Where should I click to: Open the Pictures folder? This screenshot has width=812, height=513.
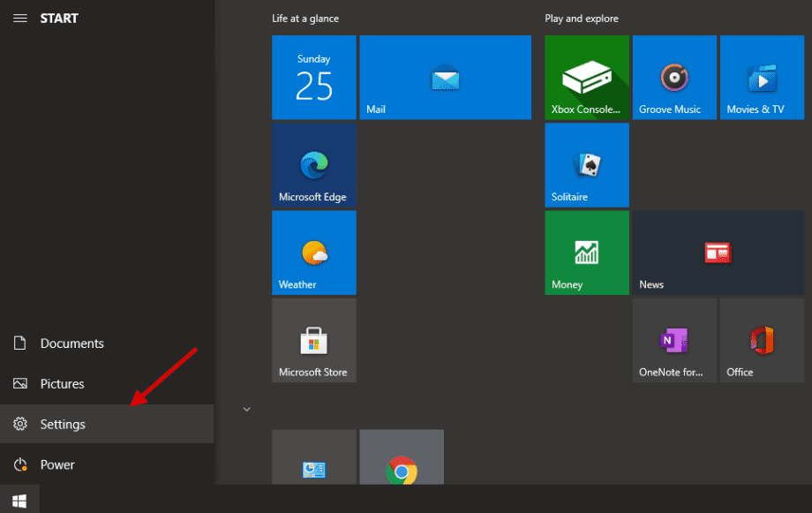[62, 383]
